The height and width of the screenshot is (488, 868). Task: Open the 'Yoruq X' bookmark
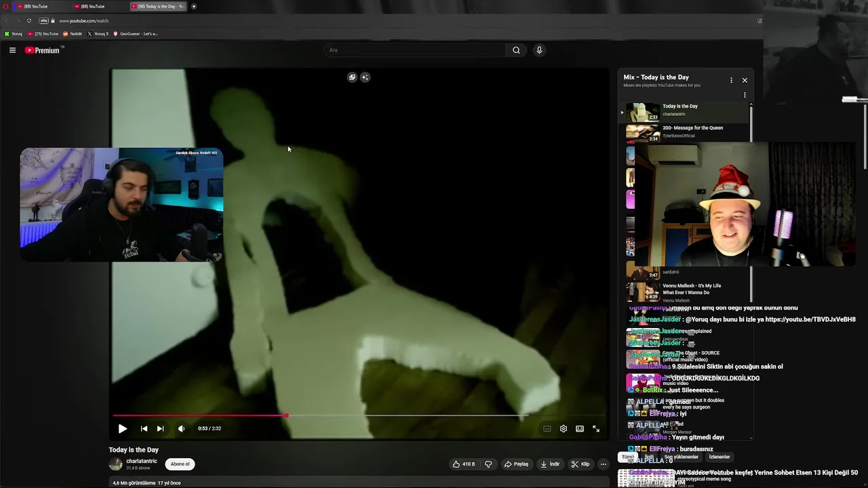98,34
